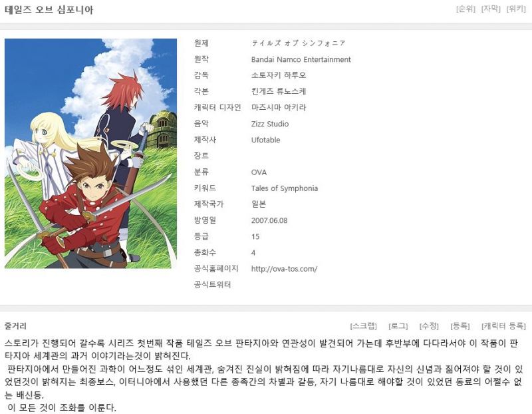Click the Tales of Symphonia keyword
The image size is (532, 414).
[285, 188]
